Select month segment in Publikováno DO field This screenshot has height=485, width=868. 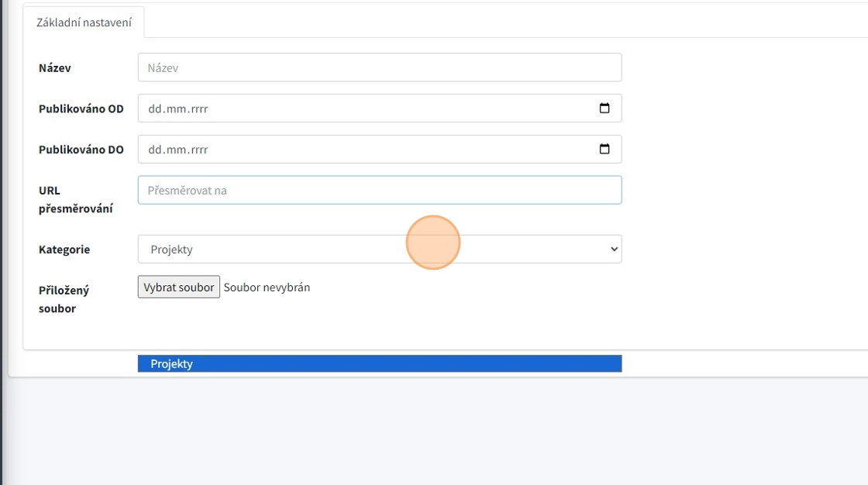[x=175, y=150]
